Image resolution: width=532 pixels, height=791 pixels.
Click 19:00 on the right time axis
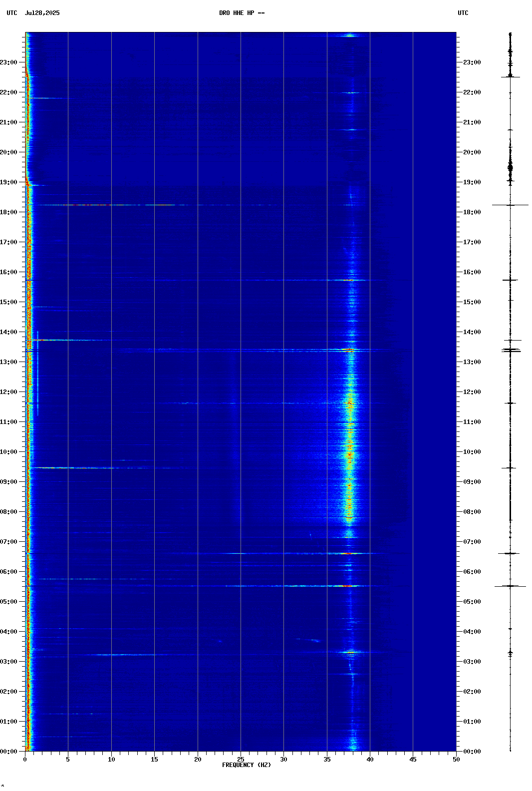coord(472,182)
